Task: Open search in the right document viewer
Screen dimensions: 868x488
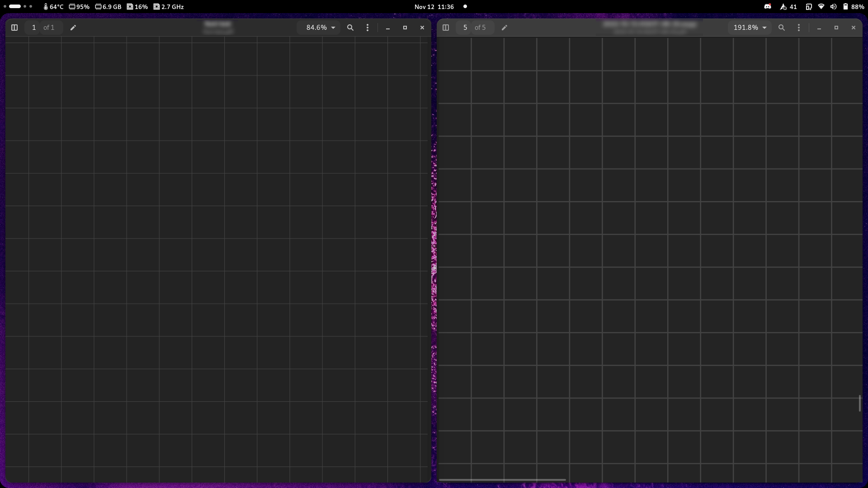Action: pyautogui.click(x=781, y=28)
